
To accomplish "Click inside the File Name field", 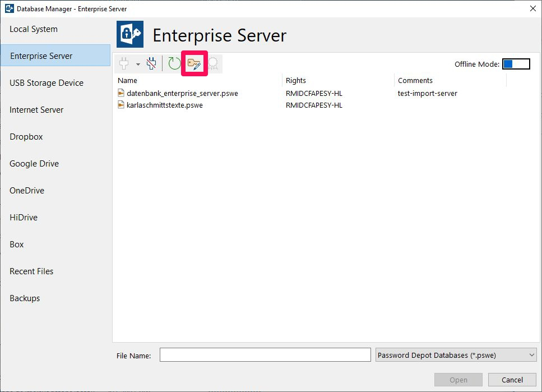I will pyautogui.click(x=265, y=355).
